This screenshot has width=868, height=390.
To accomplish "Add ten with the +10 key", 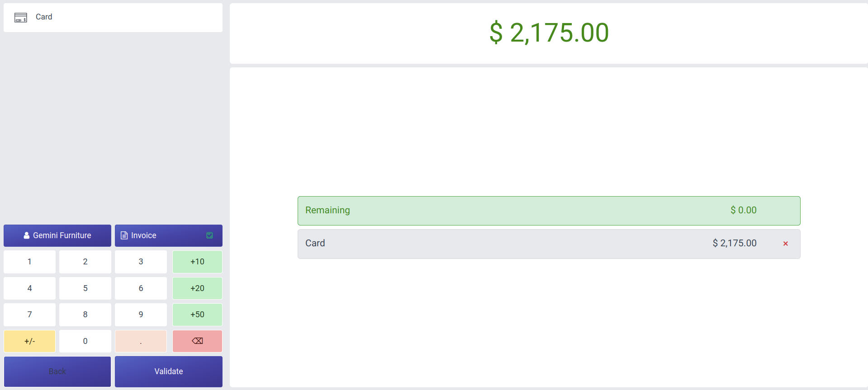I will point(197,262).
